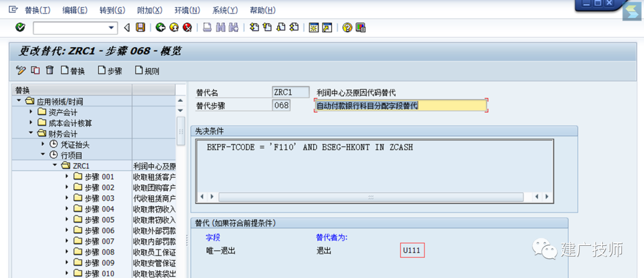Select 步骤 010 in the tree
This screenshot has height=278, width=644.
(100, 273)
